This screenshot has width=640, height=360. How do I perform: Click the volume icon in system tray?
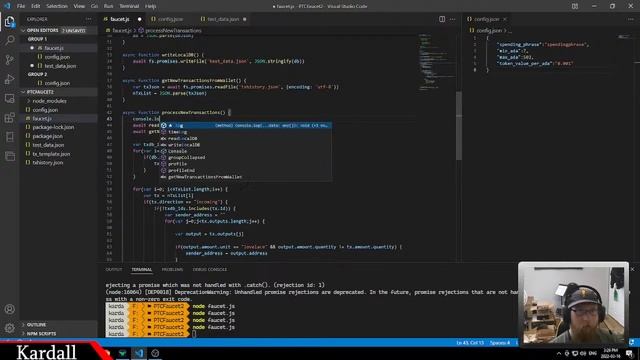[x=583, y=353]
